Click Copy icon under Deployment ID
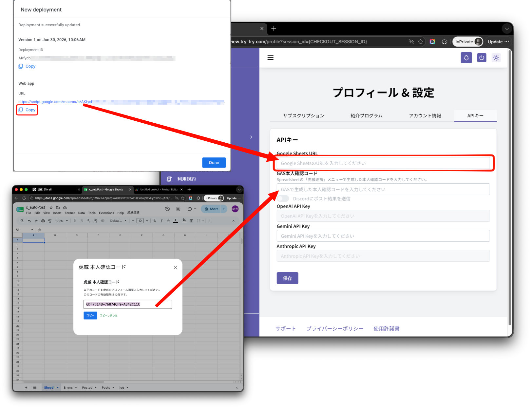This screenshot has height=408, width=532. (x=21, y=66)
